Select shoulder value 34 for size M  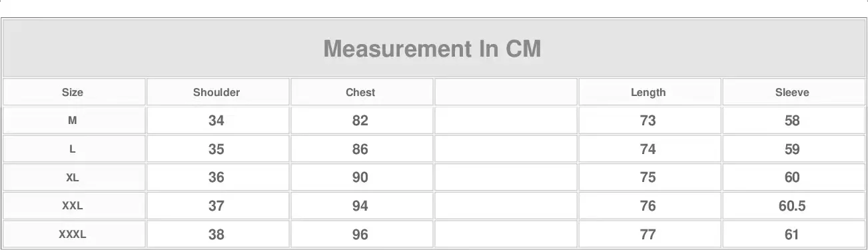coord(217,121)
